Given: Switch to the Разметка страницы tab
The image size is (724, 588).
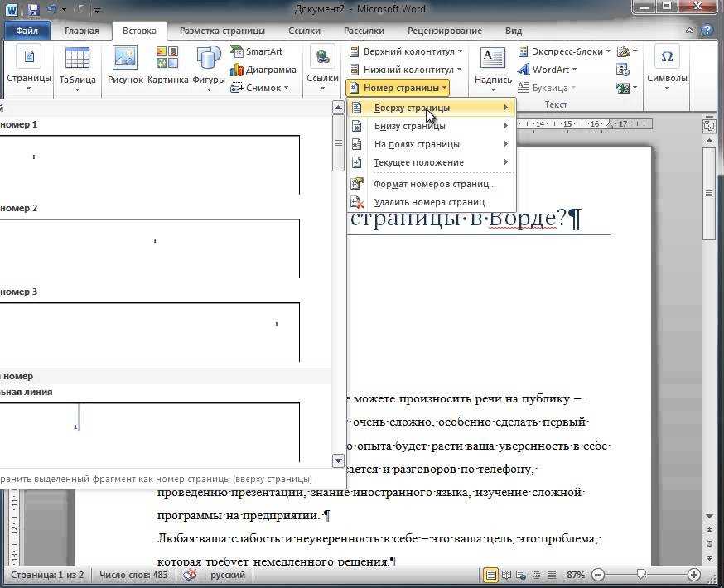Looking at the screenshot, I should click(x=222, y=31).
